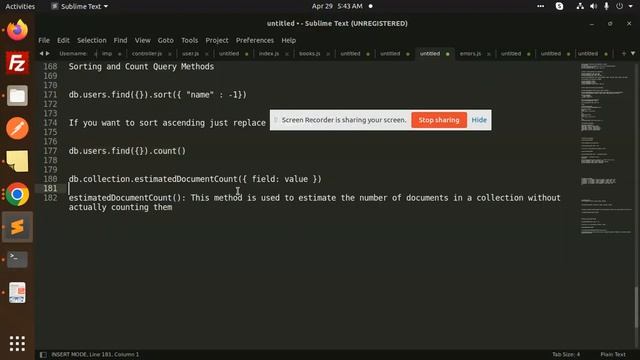
Task: Switch to the Username tab
Action: pos(73,53)
